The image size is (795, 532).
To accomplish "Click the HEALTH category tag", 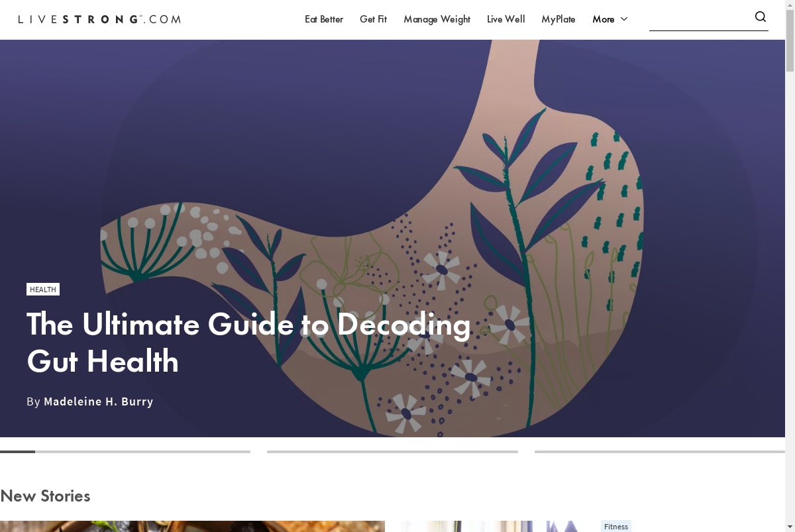I will (x=43, y=290).
